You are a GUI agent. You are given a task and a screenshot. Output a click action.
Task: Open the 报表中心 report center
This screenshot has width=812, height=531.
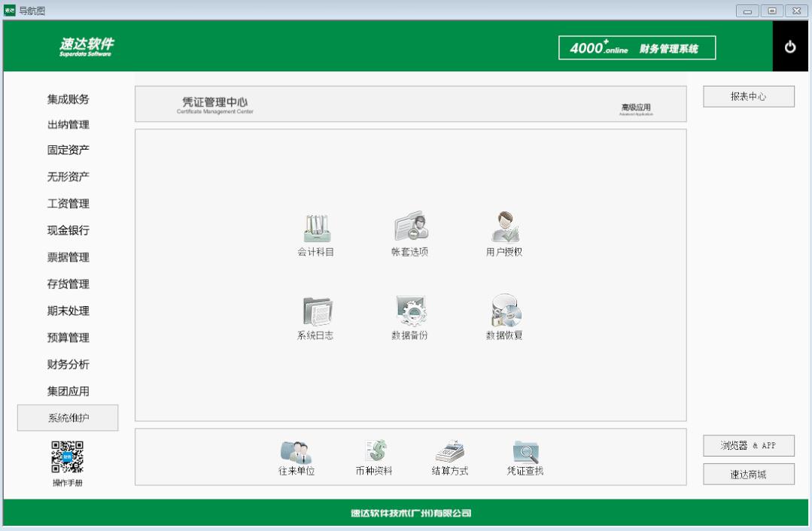pyautogui.click(x=748, y=96)
